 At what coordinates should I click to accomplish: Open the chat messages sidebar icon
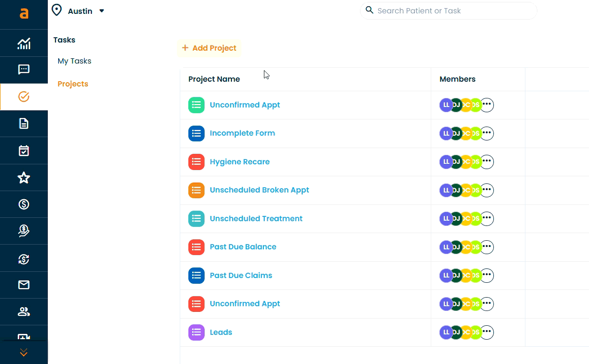23,70
